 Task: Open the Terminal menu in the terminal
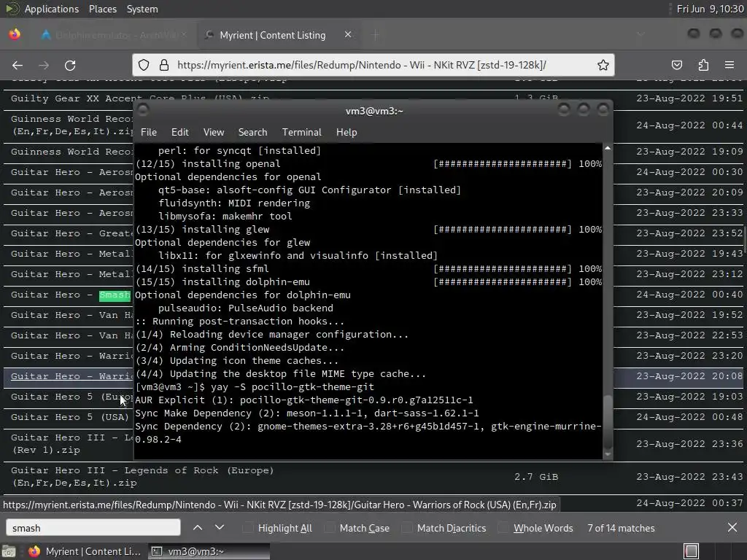click(301, 133)
